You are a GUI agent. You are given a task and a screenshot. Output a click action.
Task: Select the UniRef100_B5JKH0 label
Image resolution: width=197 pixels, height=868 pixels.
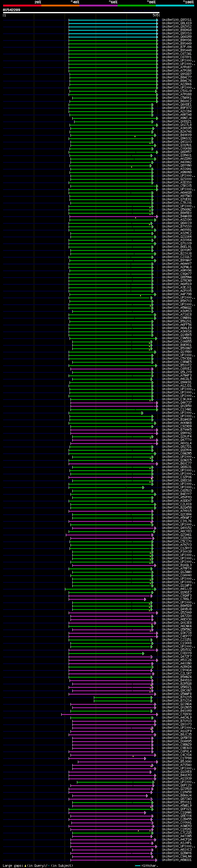(176, 762)
